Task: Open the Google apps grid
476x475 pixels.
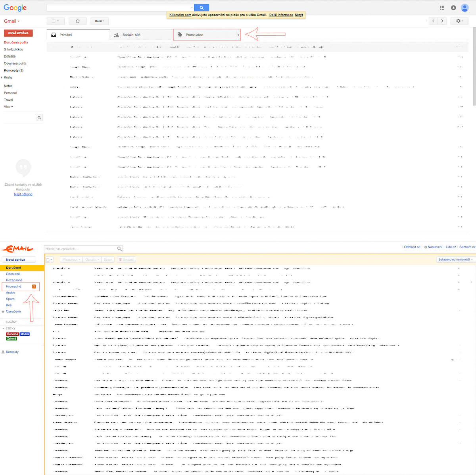Action: click(x=442, y=8)
